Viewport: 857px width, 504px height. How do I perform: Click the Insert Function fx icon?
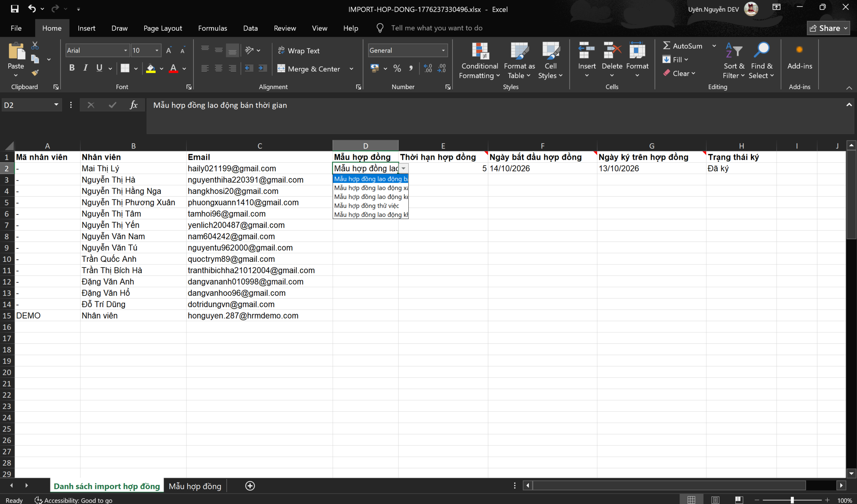point(133,105)
